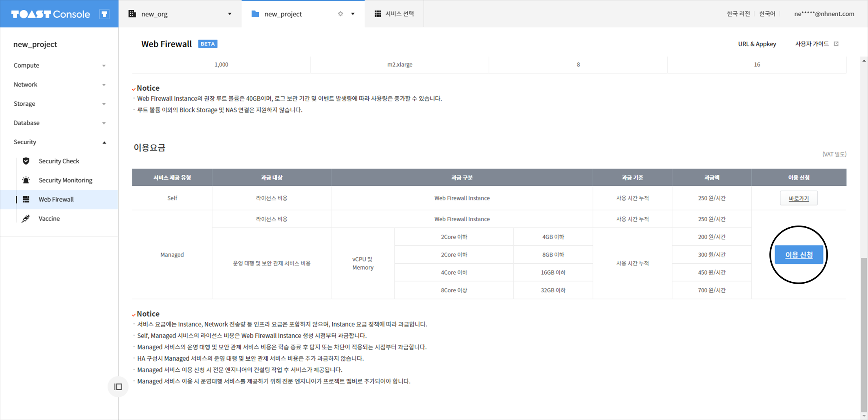The width and height of the screenshot is (868, 420).
Task: Click the TOAST Console logo
Action: pos(51,14)
